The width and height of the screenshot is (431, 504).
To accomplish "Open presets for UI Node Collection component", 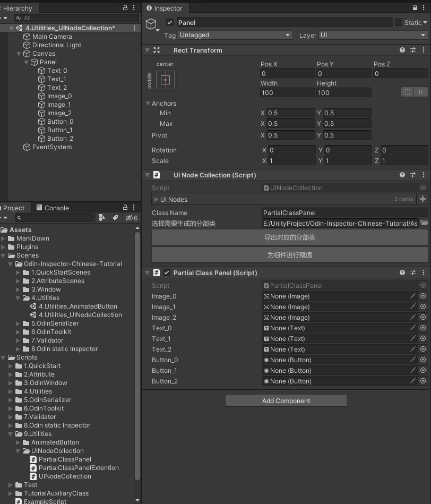I will tap(413, 175).
